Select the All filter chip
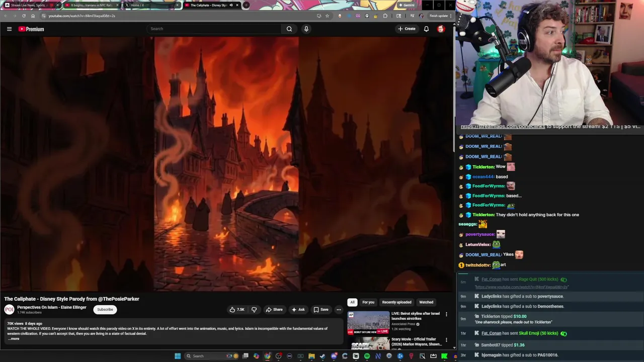 click(x=352, y=302)
